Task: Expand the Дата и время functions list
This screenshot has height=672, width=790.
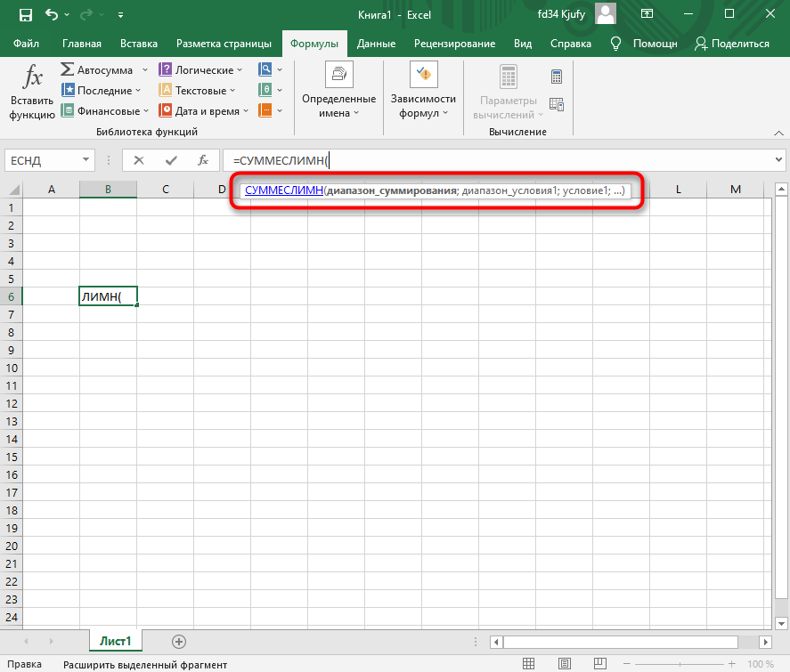Action: pos(246,111)
